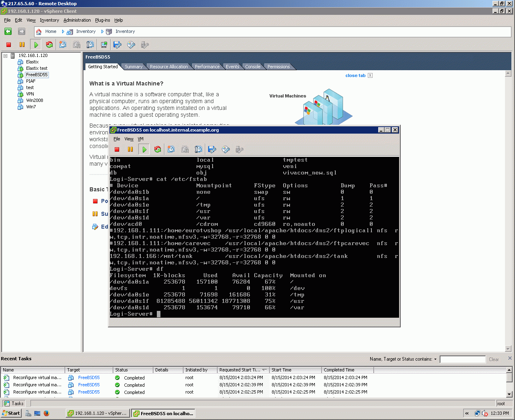Screen dimensions: 515x420
Task: Take a snapshot in the FreeBSD55 console window
Action: [171, 150]
